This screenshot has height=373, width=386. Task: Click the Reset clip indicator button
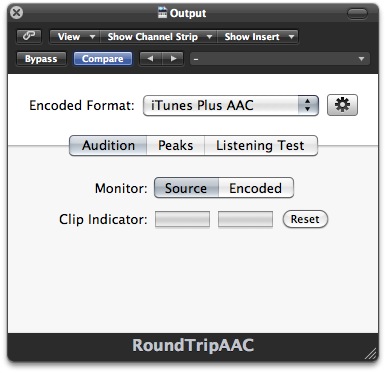[305, 219]
